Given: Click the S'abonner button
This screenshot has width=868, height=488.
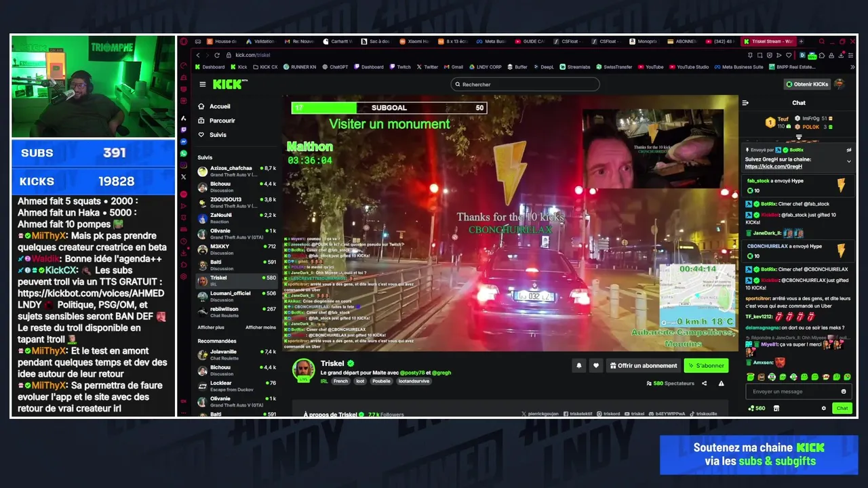Looking at the screenshot, I should [706, 365].
